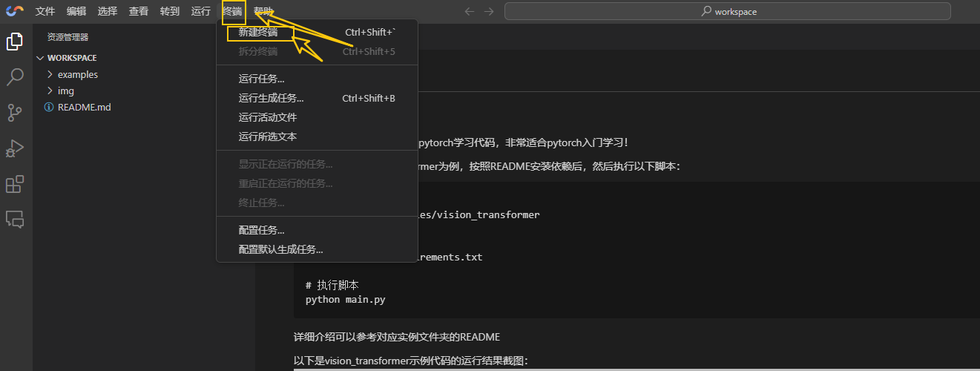The height and width of the screenshot is (371, 980).
Task: Choose 运行生成任务... from the menu
Action: click(317, 98)
